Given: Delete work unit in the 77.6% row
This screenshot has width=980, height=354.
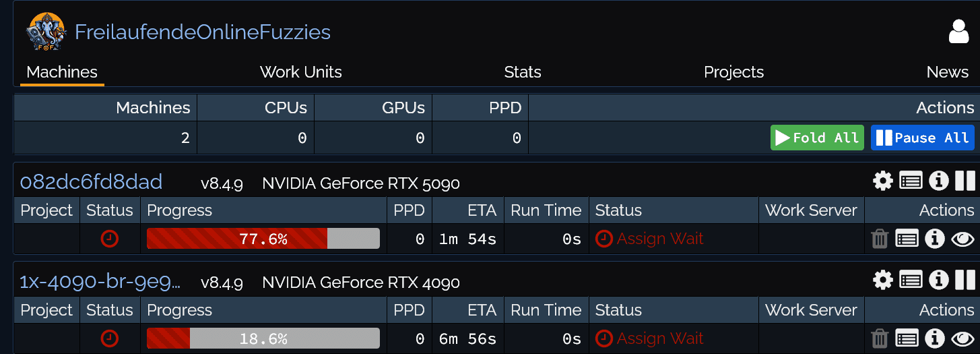Looking at the screenshot, I should click(880, 239).
